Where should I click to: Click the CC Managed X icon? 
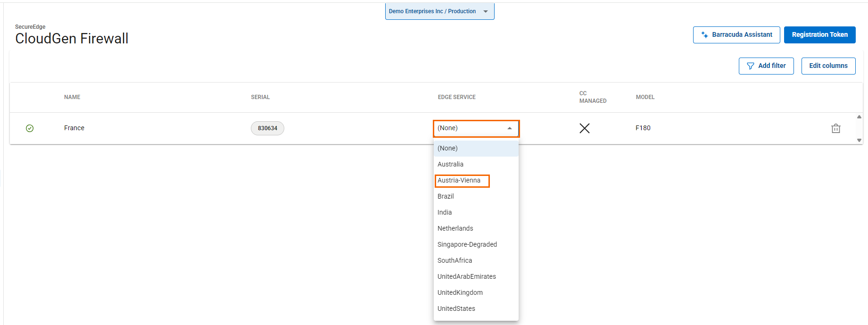(x=584, y=128)
